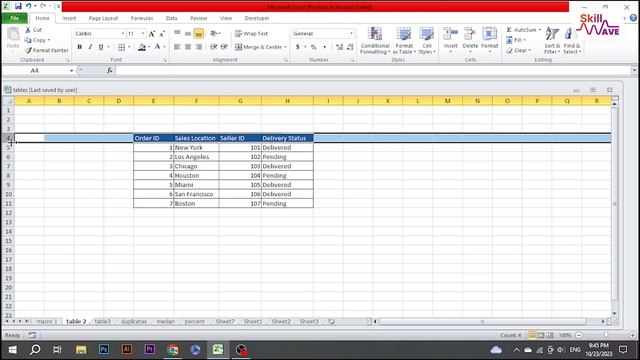Viewport: 640px width, 360px height.
Task: Open Windows Start menu
Action: 13,350
